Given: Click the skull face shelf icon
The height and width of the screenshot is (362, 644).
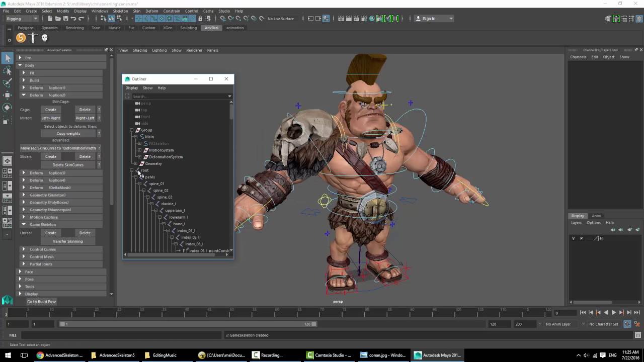Looking at the screenshot, I should pyautogui.click(x=44, y=38).
